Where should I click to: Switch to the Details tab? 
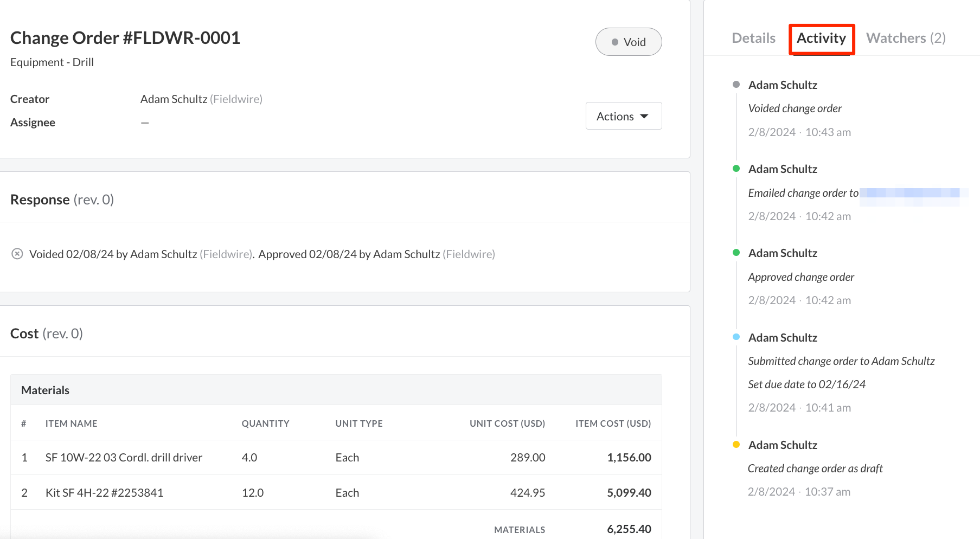[753, 38]
